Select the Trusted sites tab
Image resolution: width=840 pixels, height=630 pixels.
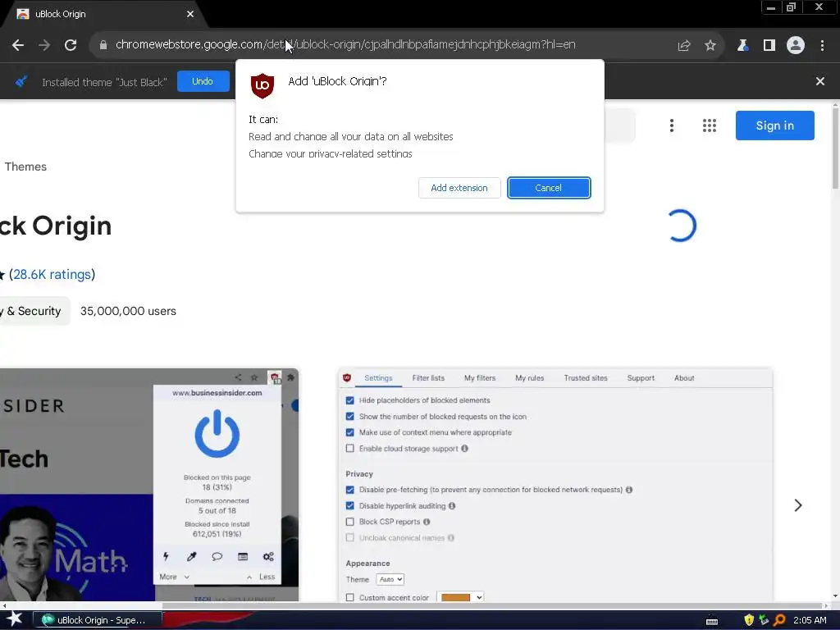[586, 377]
